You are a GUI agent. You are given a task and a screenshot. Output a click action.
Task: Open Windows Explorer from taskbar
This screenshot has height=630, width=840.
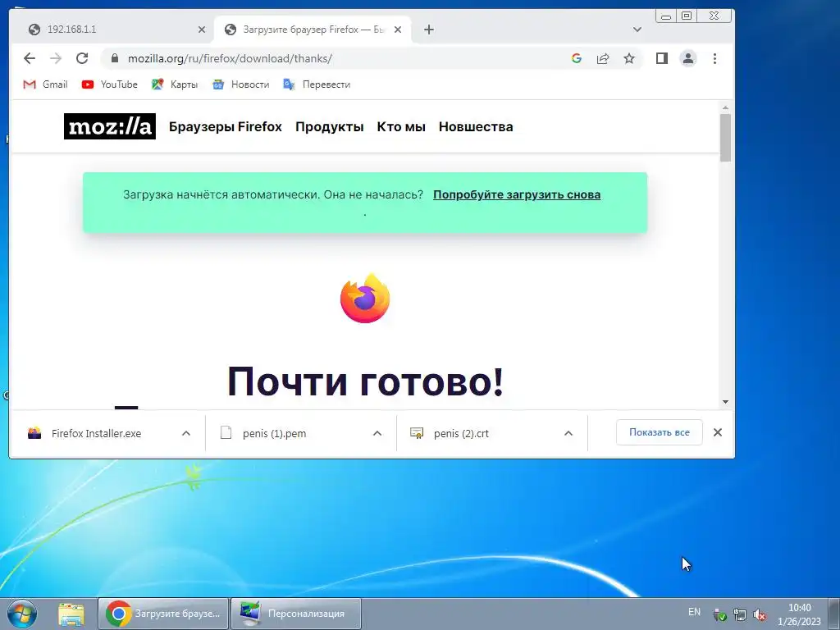71,614
